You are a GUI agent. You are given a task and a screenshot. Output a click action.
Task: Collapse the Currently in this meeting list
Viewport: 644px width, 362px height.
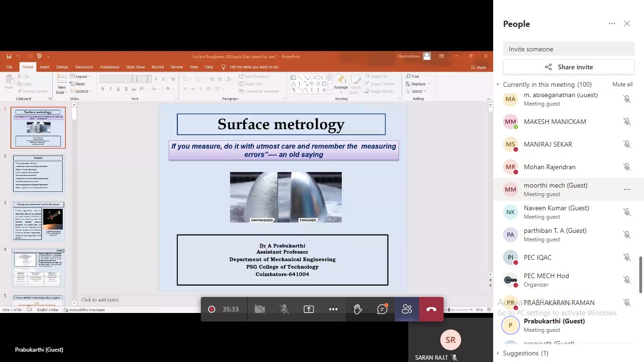498,84
